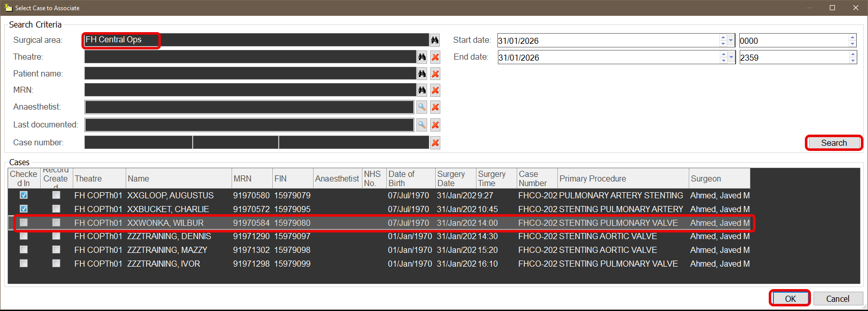Sort cases by Surgery Time column
This screenshot has width=868, height=311.
(496, 178)
